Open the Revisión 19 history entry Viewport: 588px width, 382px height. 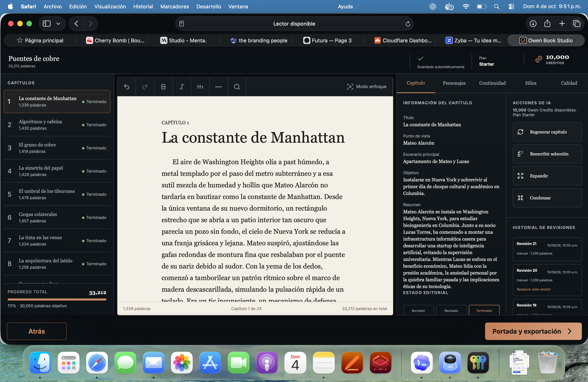(x=547, y=307)
